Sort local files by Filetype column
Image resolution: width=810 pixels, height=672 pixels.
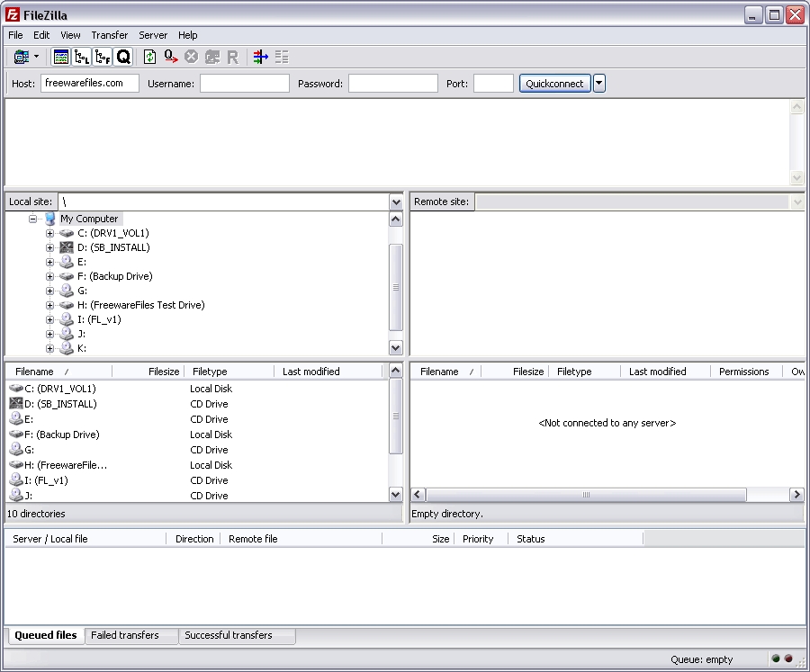tap(229, 372)
